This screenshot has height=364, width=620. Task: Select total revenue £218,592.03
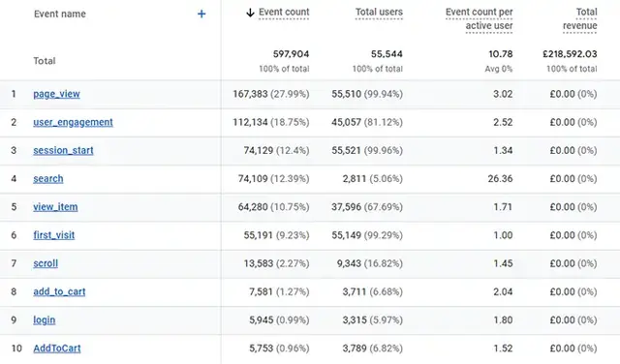570,54
